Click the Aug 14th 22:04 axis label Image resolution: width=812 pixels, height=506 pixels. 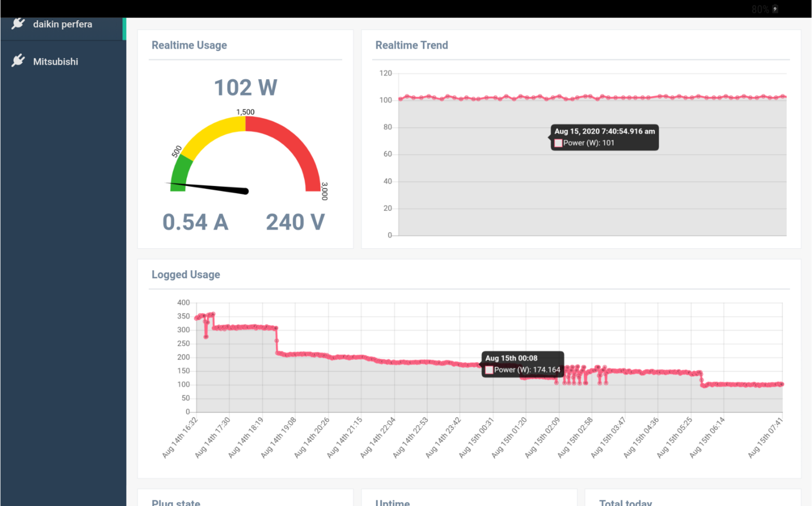click(377, 438)
